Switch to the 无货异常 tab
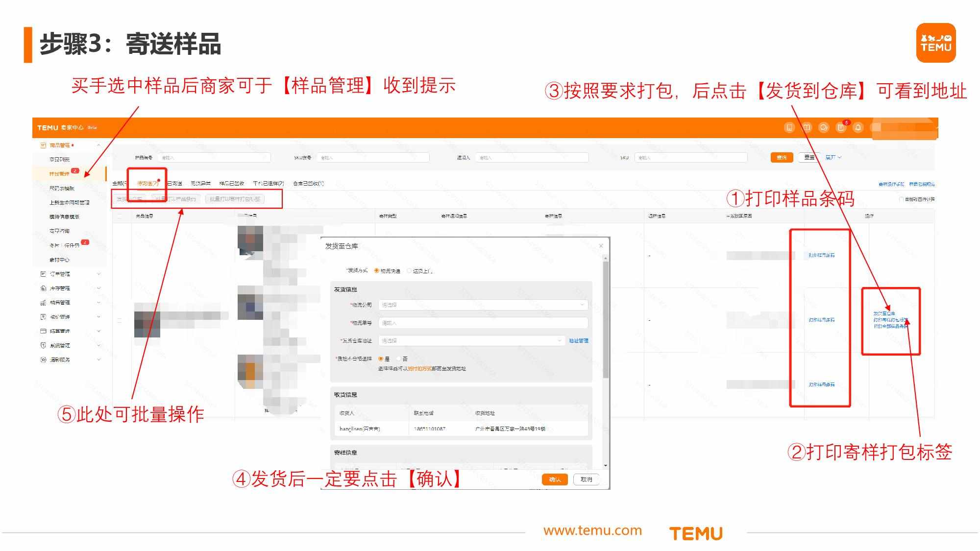The image size is (980, 551). [200, 184]
